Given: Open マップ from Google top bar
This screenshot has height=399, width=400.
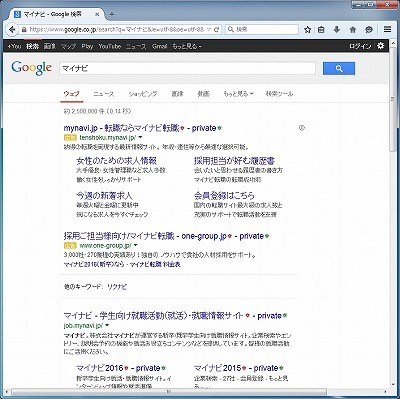Looking at the screenshot, I should click(x=68, y=46).
